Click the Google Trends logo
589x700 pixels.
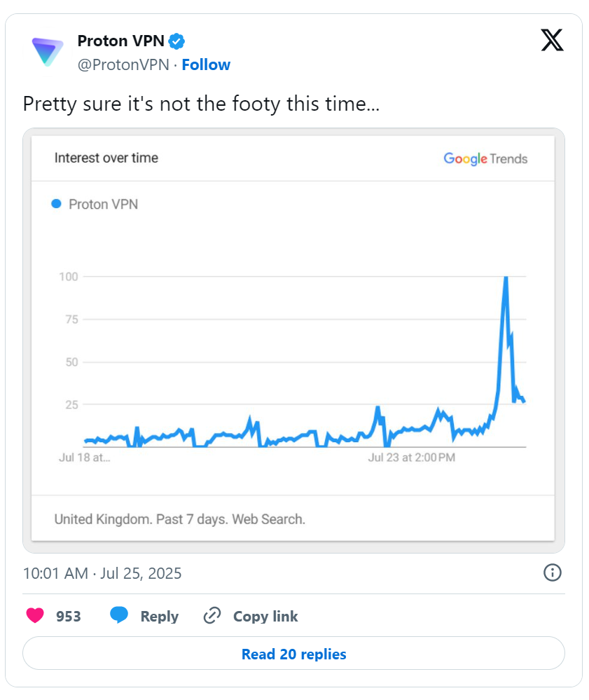(x=485, y=159)
